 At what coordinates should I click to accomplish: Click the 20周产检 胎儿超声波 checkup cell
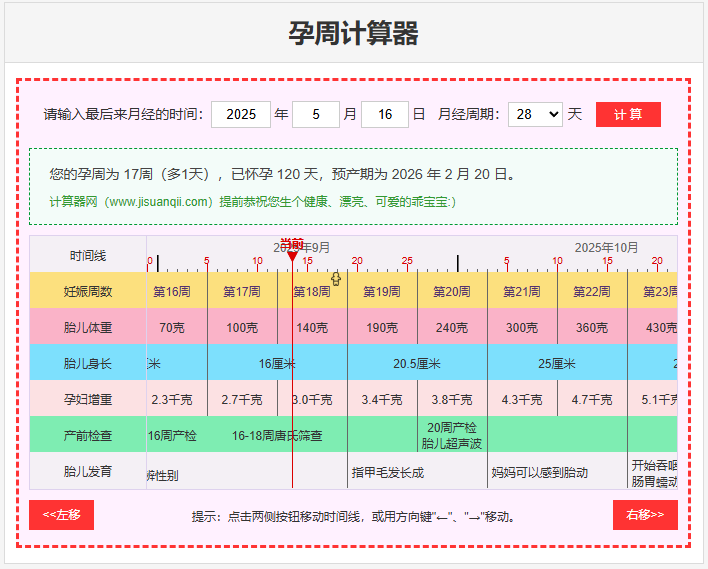[x=452, y=435]
